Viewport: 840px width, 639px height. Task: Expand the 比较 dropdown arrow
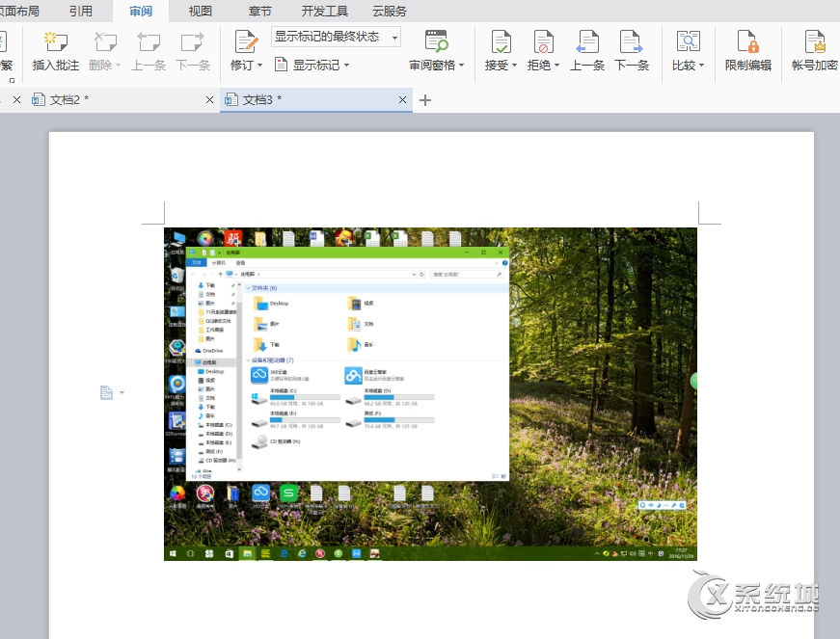[x=701, y=66]
